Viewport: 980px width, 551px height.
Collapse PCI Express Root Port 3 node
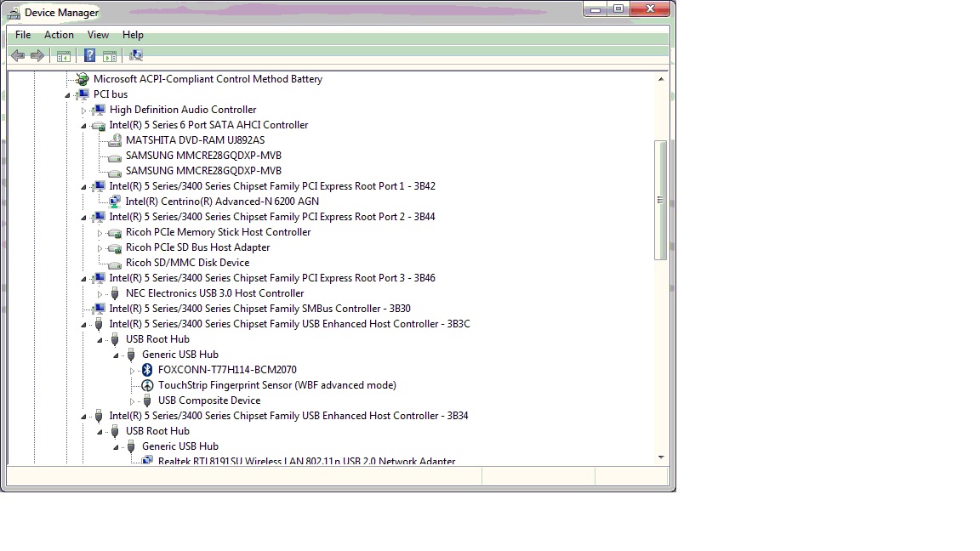[x=83, y=279]
